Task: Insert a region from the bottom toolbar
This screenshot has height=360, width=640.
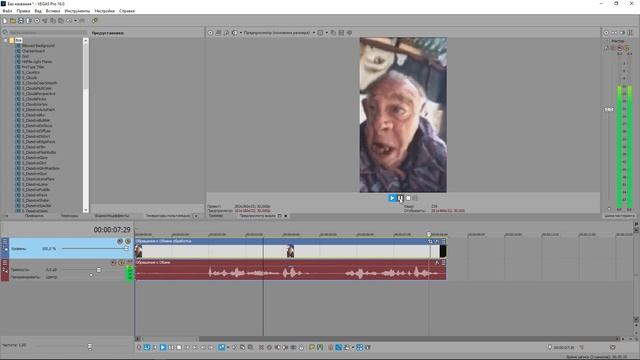Action: (x=320, y=347)
